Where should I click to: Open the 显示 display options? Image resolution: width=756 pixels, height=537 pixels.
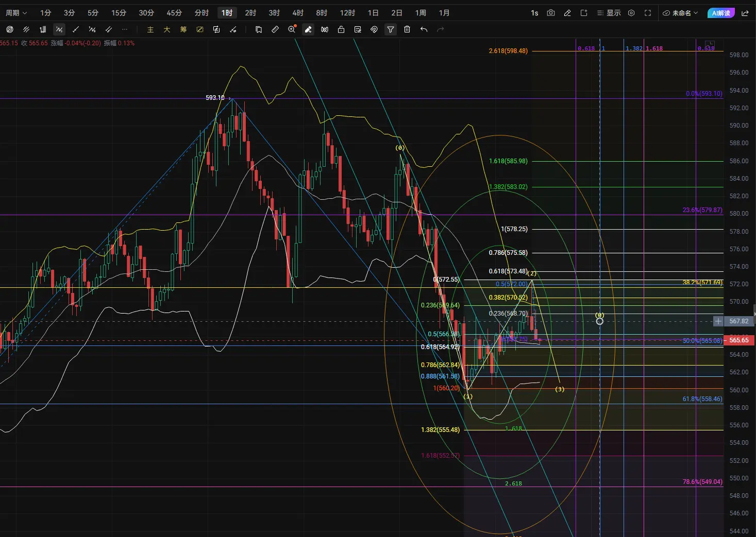[x=609, y=13]
